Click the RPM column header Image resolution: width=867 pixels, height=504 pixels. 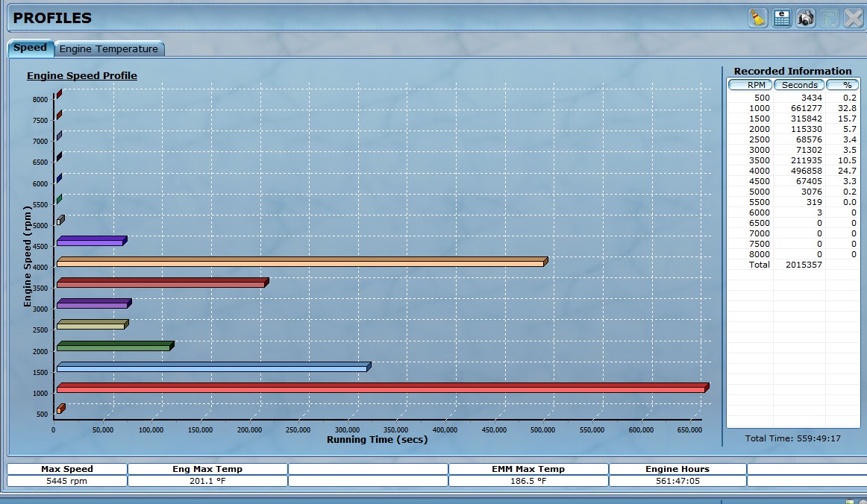click(751, 85)
